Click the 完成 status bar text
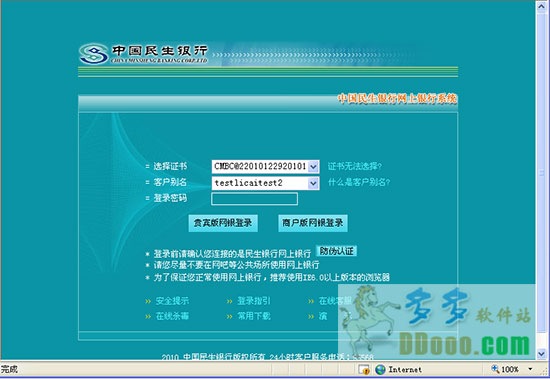Viewport: 550px width, 379px height. [x=9, y=369]
